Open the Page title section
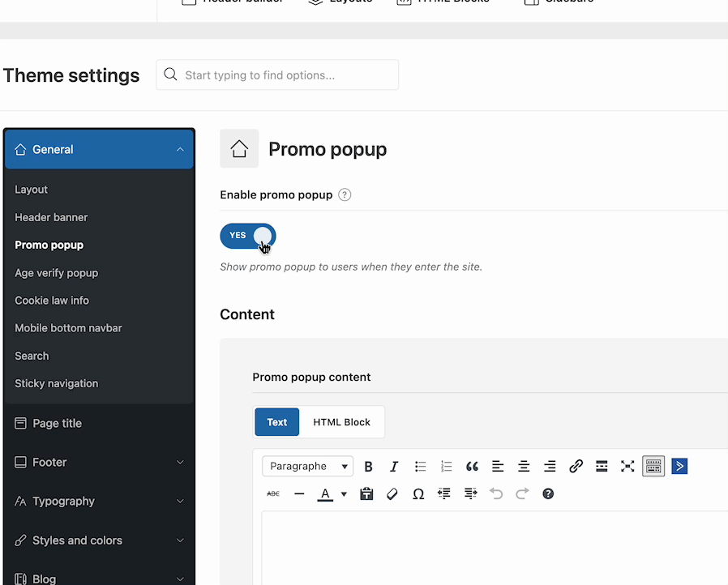Screen dimensions: 728x585 pos(99,423)
